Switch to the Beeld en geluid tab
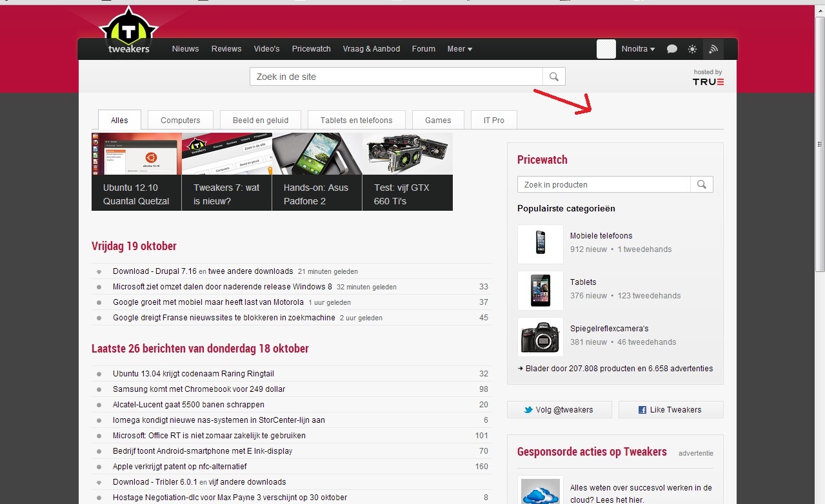 click(x=261, y=120)
